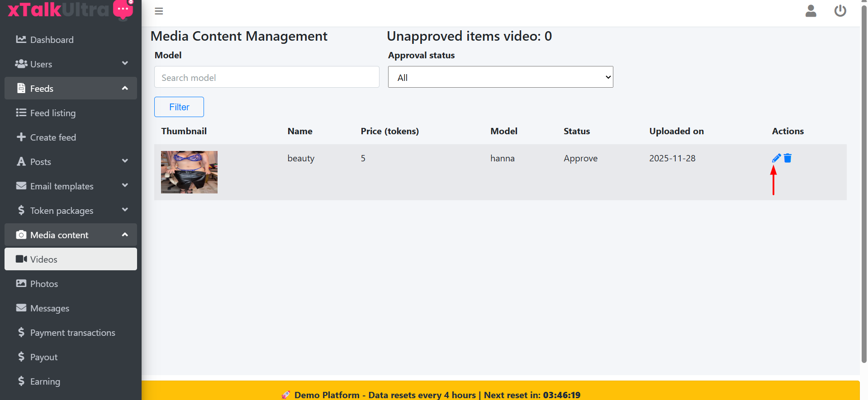Expand the Token packages menu
The height and width of the screenshot is (400, 868).
pos(71,211)
